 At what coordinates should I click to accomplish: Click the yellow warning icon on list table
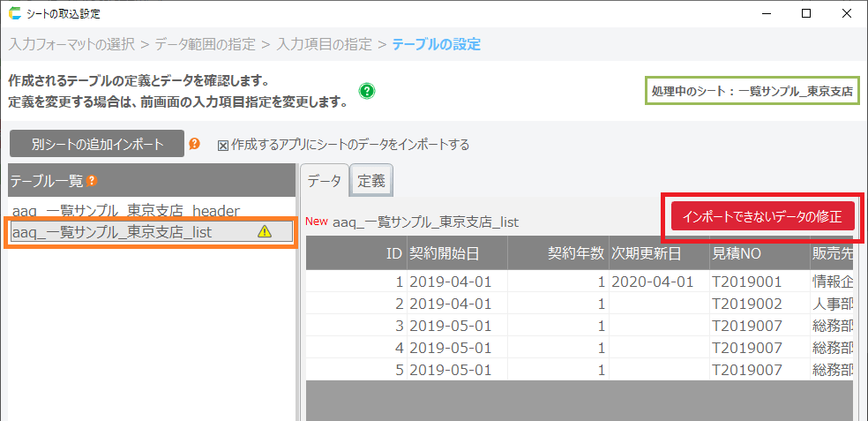pyautogui.click(x=265, y=231)
